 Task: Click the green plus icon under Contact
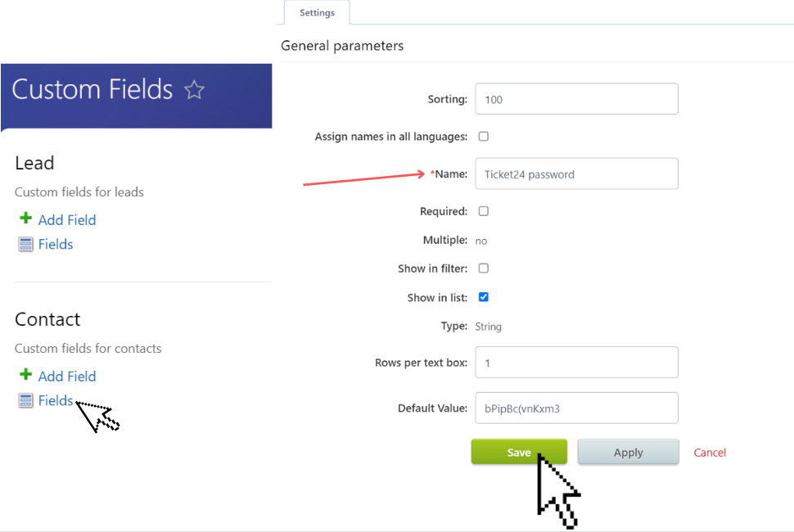point(25,375)
